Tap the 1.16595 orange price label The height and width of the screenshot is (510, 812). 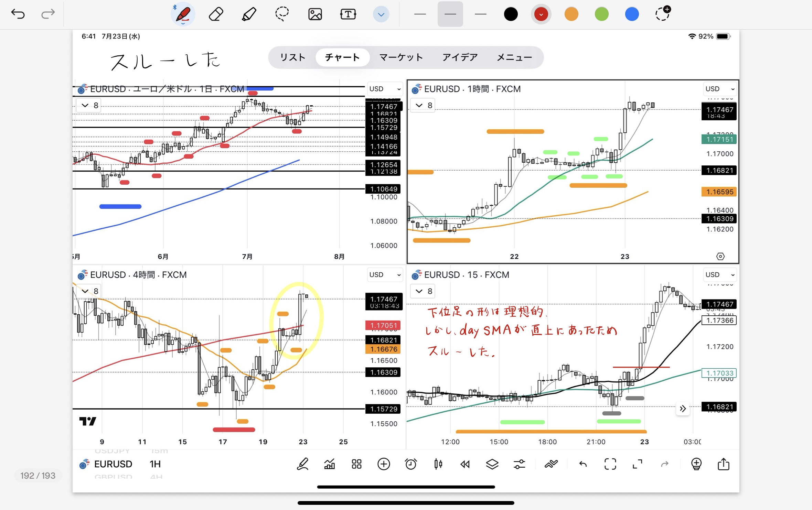719,192
